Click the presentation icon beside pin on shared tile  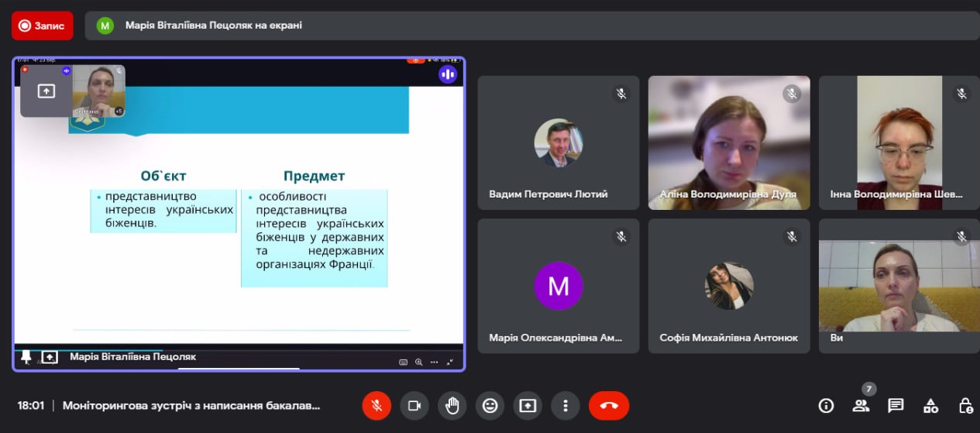pos(50,357)
